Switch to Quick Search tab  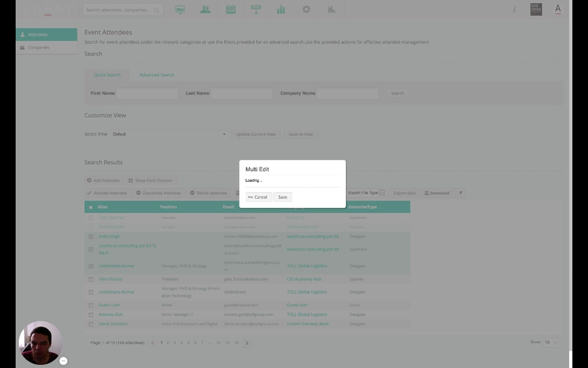(107, 75)
